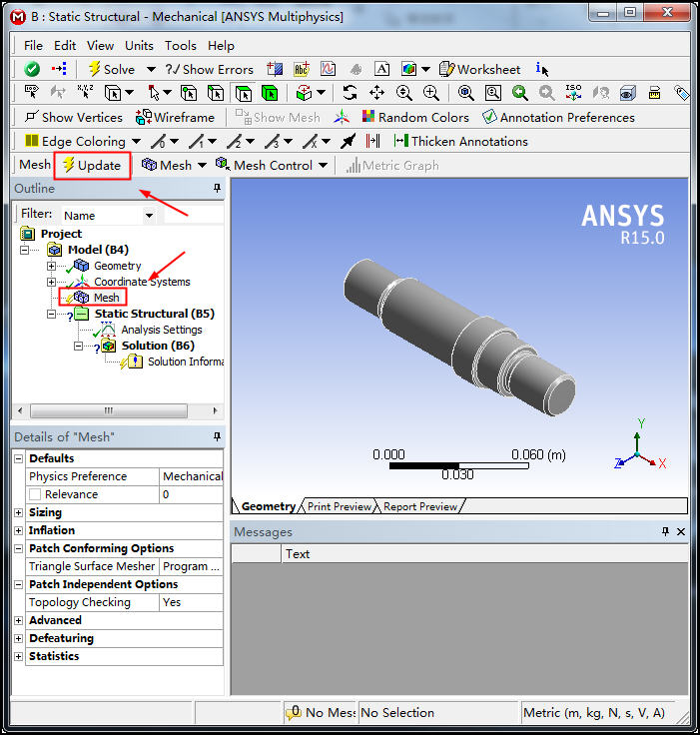
Task: Click the Solve lightning button
Action: point(110,69)
